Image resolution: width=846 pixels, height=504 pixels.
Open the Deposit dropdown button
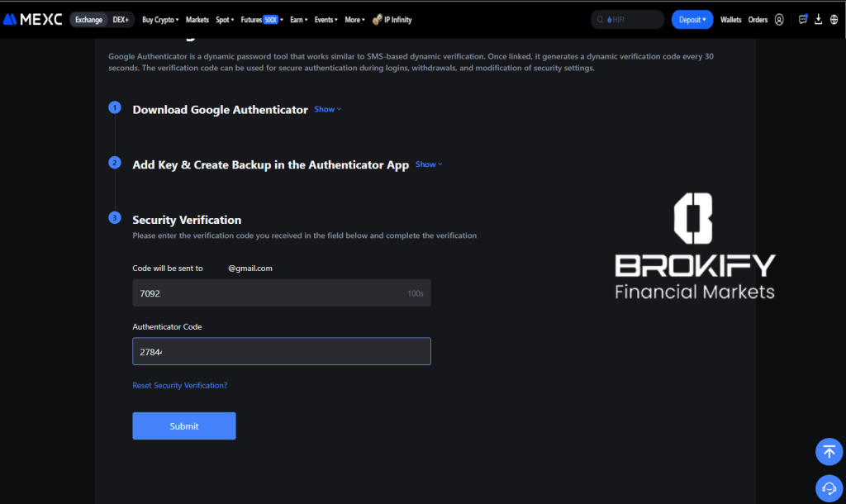[692, 19]
